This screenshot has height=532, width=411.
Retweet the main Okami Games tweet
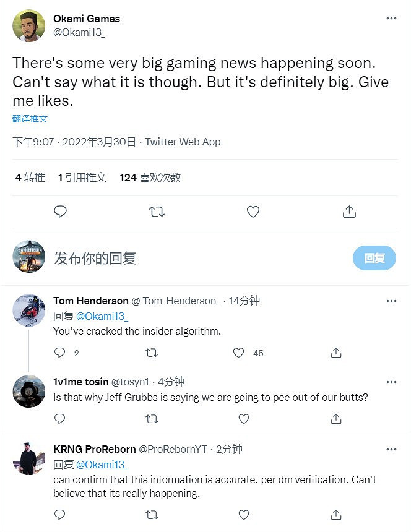click(157, 212)
